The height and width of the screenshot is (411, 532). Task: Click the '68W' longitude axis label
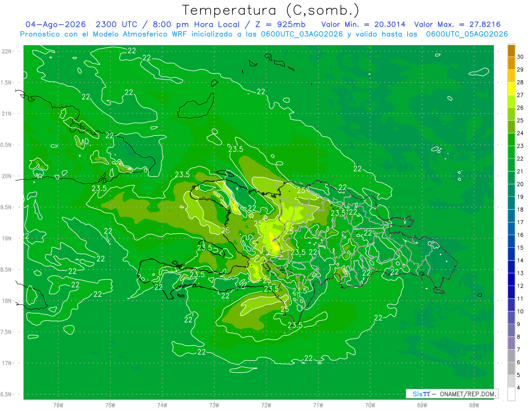pyautogui.click(x=474, y=405)
